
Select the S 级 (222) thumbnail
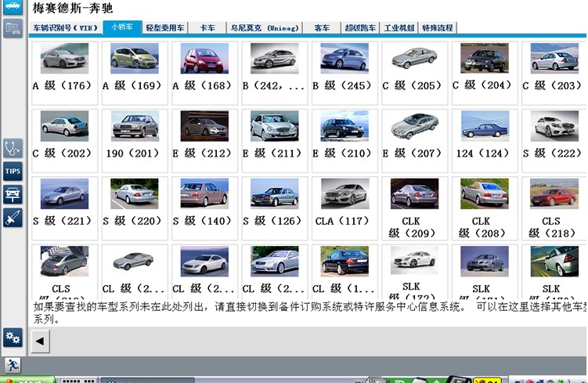pyautogui.click(x=554, y=126)
